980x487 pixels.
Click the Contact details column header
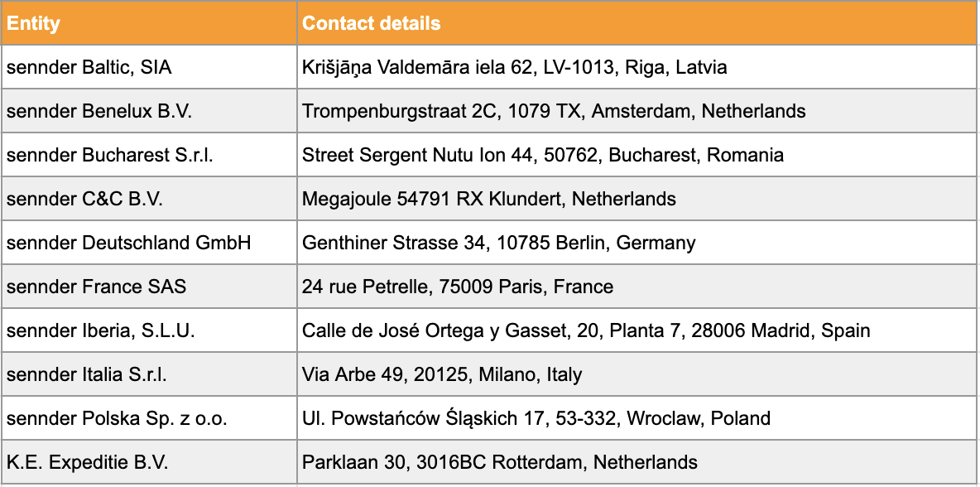point(638,23)
